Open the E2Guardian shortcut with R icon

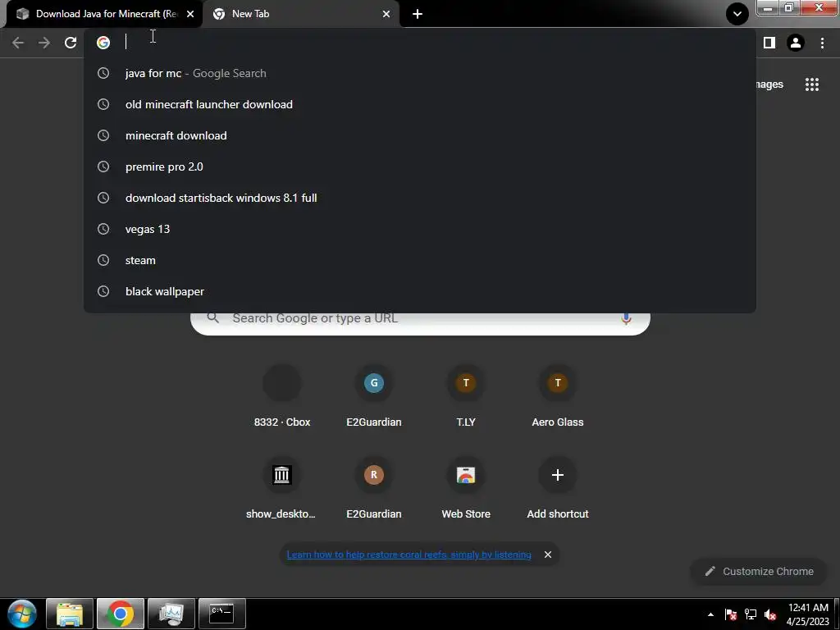tap(374, 488)
